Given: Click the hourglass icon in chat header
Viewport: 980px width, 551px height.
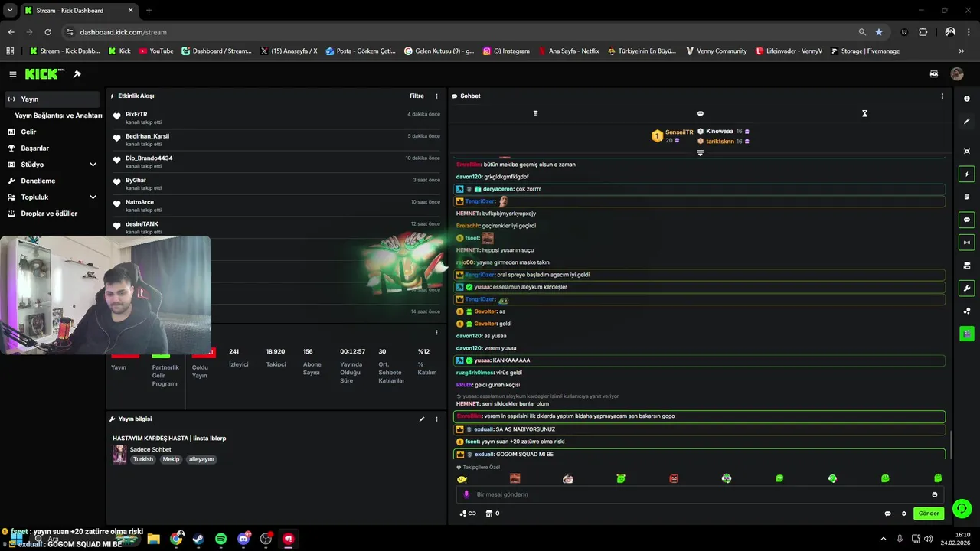Looking at the screenshot, I should click(x=864, y=113).
